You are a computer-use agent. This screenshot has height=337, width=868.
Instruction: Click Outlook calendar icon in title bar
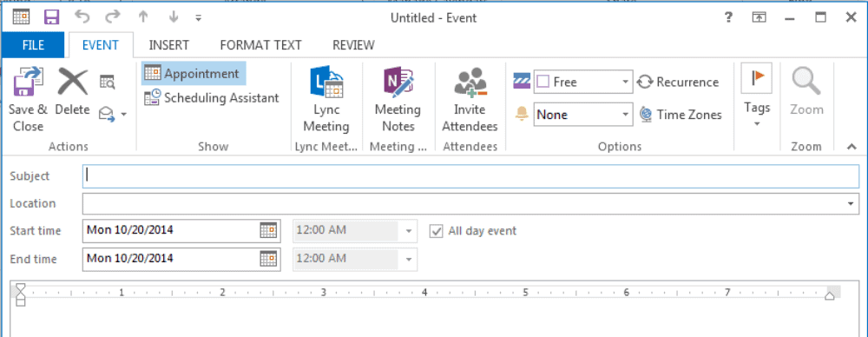(21, 17)
